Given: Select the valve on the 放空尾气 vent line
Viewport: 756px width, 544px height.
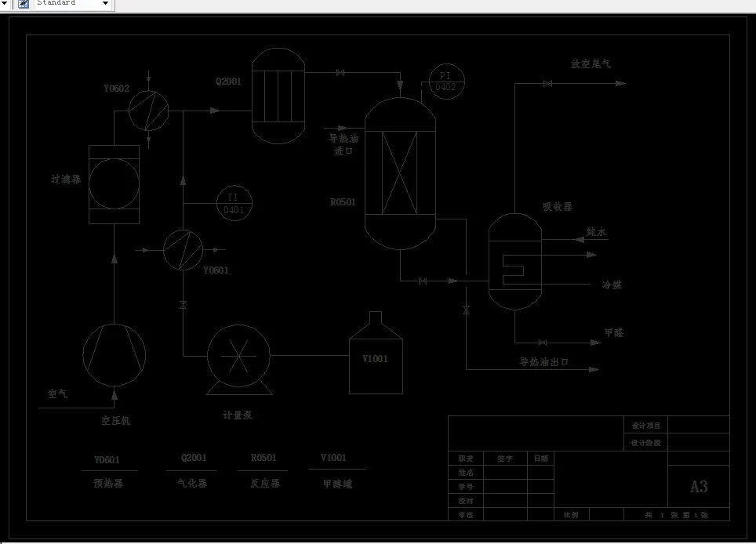Looking at the screenshot, I should coord(547,83).
